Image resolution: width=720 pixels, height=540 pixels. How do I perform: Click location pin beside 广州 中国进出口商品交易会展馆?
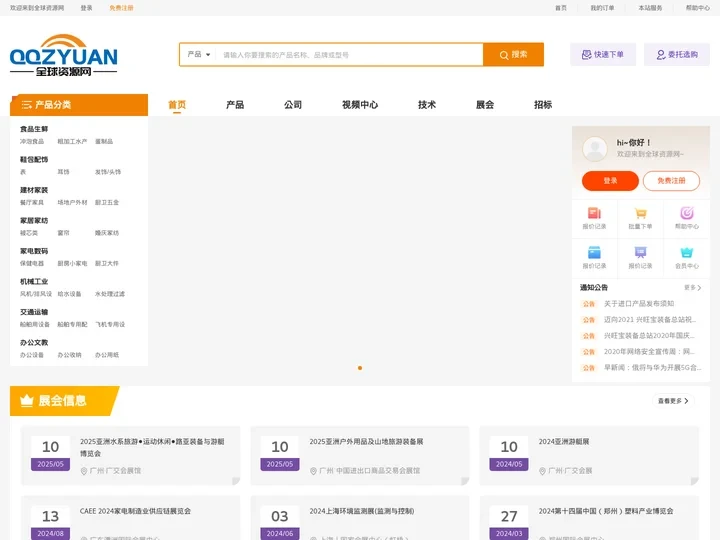point(313,471)
